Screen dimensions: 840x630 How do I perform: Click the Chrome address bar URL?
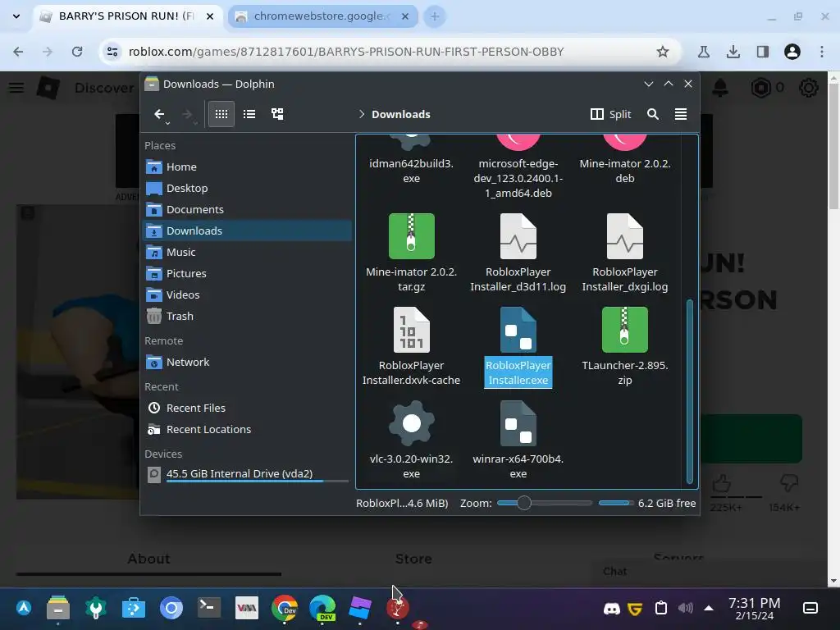[x=346, y=52]
